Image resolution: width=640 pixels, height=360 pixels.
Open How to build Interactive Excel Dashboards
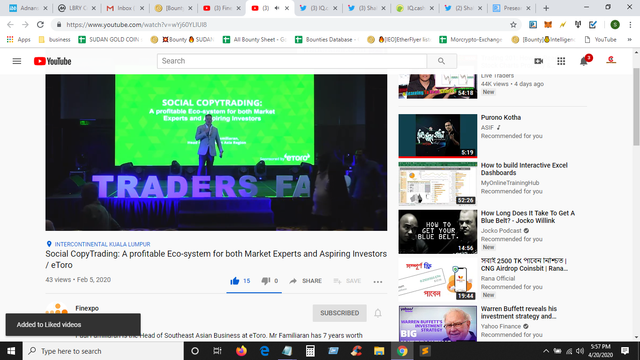click(x=524, y=169)
